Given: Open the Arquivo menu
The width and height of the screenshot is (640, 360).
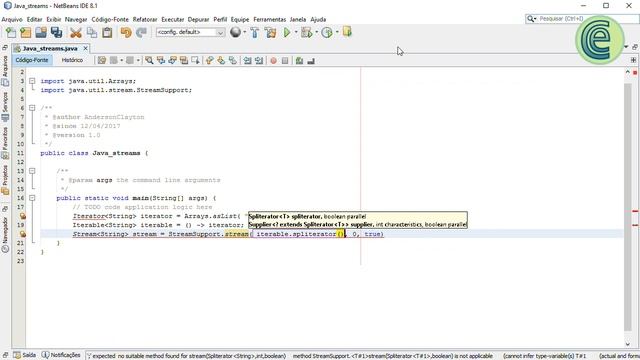Looking at the screenshot, I should [12, 19].
